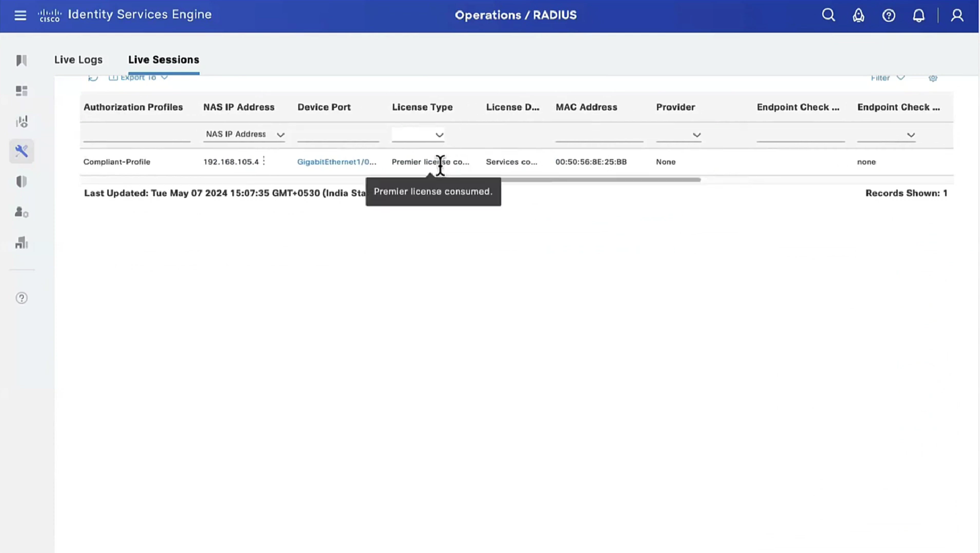Open the Administration user-gear sidebar icon
The height and width of the screenshot is (553, 980).
(x=21, y=212)
